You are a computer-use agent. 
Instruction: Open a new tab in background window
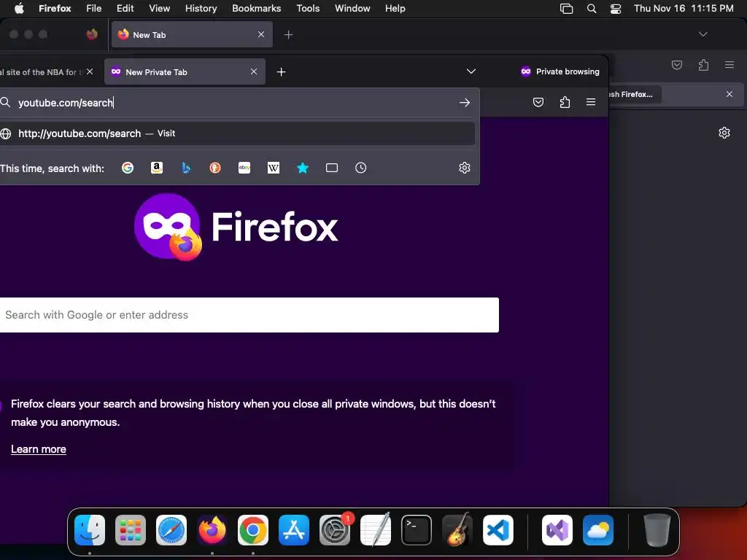coord(288,35)
